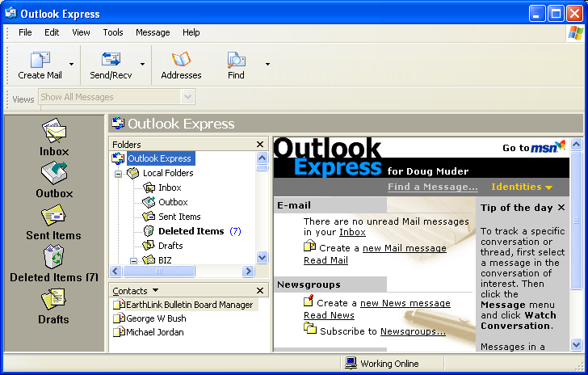Viewport: 588px width, 375px height.
Task: Open the Send/Recv dropdown arrow
Action: [142, 64]
